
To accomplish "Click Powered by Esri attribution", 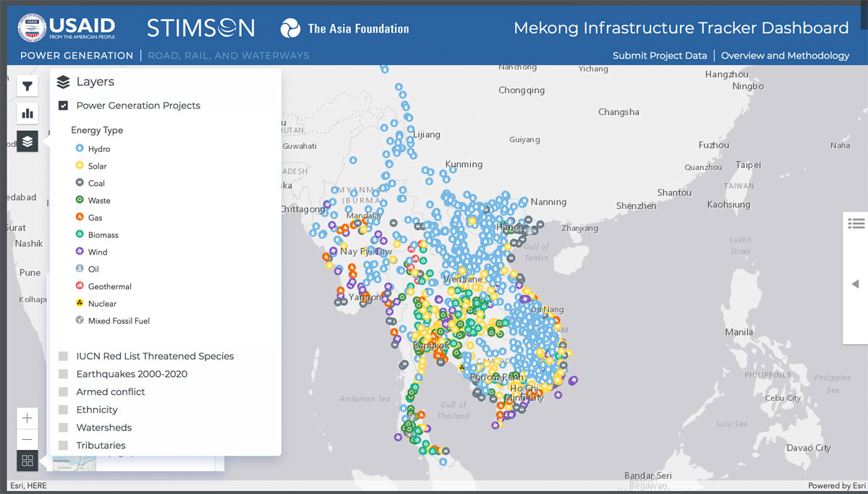I will [837, 486].
